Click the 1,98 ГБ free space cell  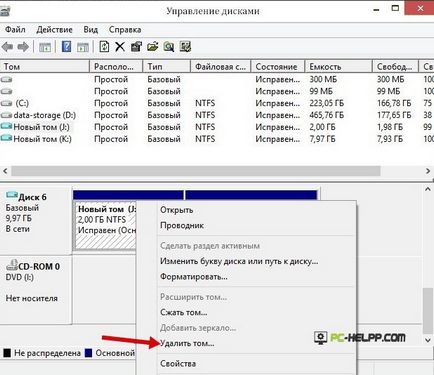[x=390, y=127]
